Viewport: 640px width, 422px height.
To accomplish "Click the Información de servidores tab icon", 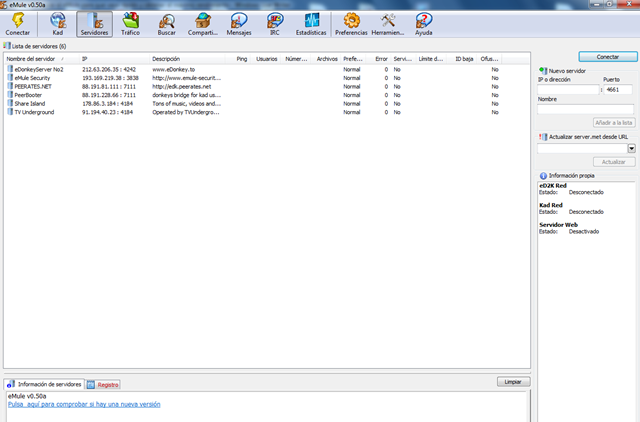I will (x=11, y=384).
